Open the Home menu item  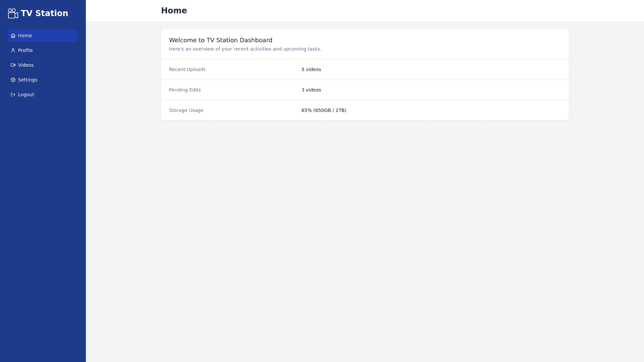tap(25, 36)
